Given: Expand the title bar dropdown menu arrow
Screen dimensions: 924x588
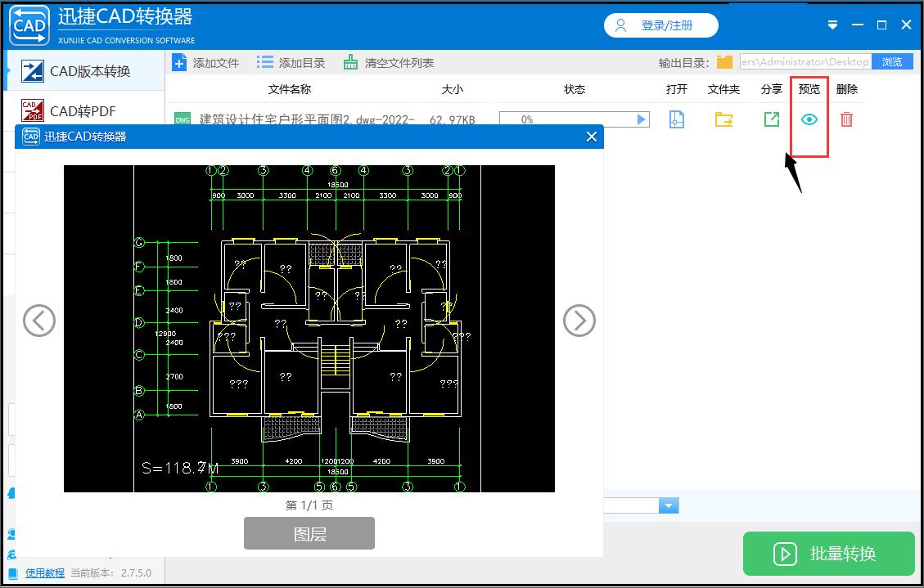Looking at the screenshot, I should (833, 25).
